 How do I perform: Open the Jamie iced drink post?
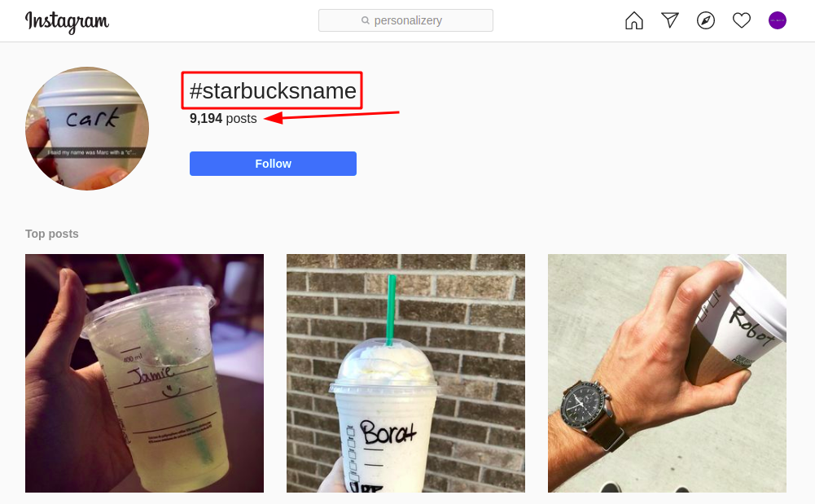click(144, 373)
